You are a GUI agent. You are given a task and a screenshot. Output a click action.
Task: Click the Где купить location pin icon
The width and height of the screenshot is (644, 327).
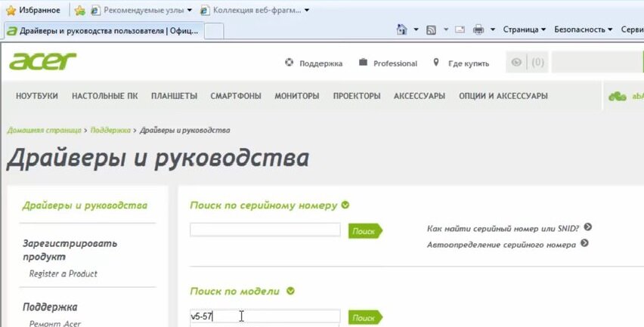point(436,63)
